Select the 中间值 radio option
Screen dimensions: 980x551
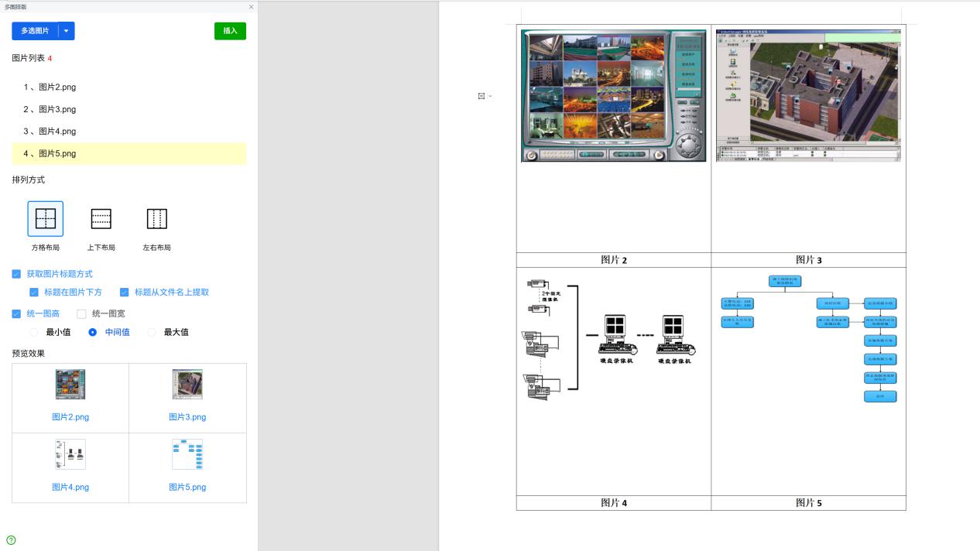tap(93, 332)
